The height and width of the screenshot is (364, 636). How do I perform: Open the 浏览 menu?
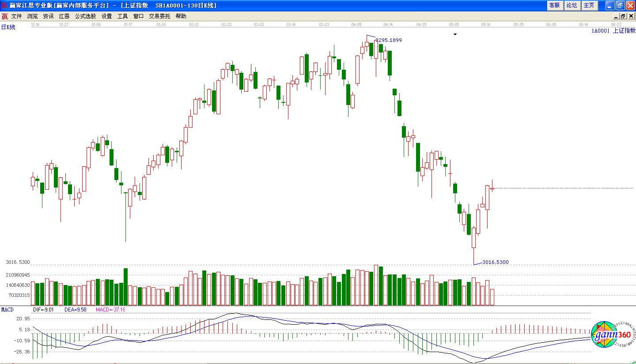(x=32, y=16)
